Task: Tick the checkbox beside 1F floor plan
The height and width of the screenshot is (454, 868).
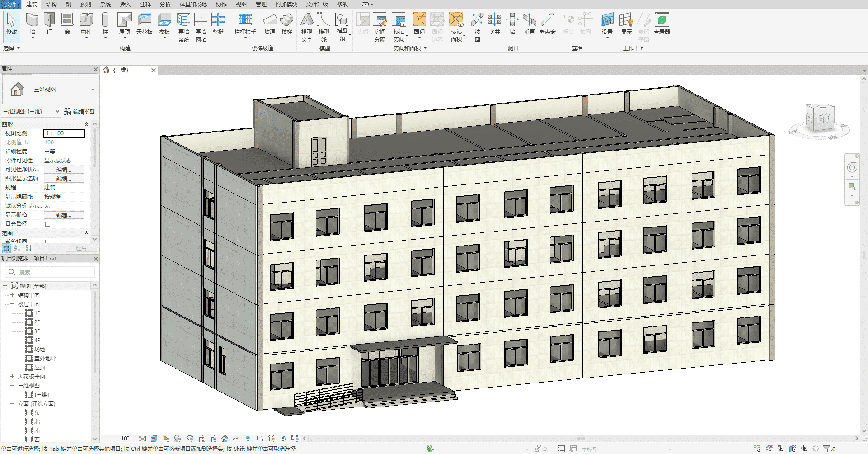Action: pos(29,313)
